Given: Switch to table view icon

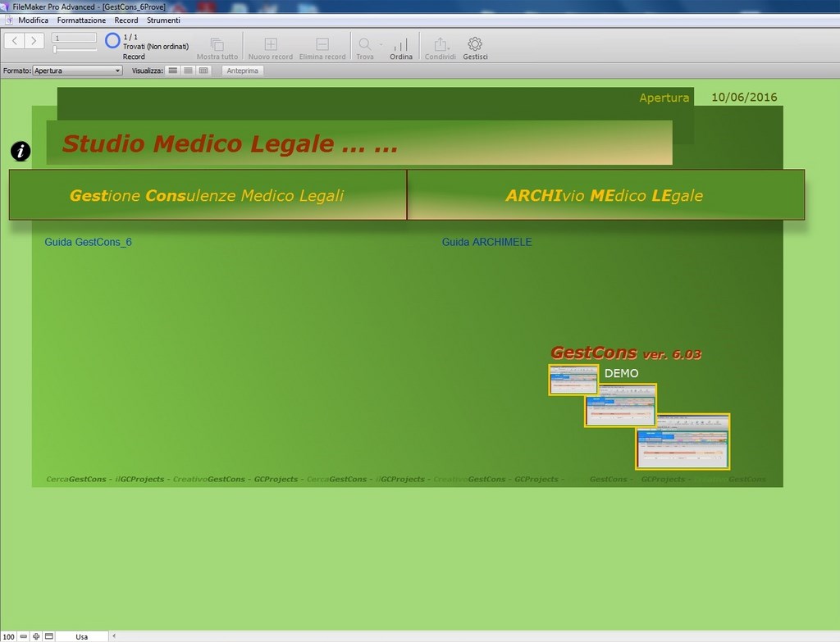Looking at the screenshot, I should click(x=203, y=71).
